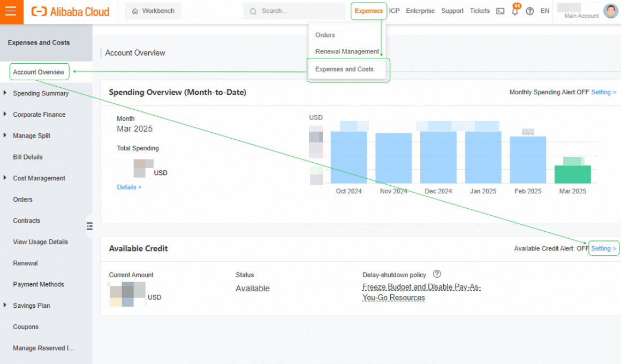621x364 pixels.
Task: Click the green Mar 2025 spending bar
Action: [x=573, y=175]
